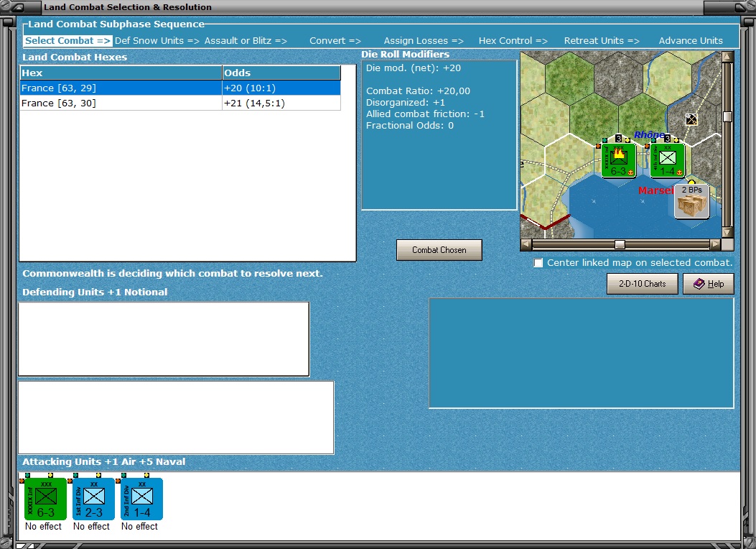Enable center linked map on selected combat
The image size is (756, 549).
point(538,263)
